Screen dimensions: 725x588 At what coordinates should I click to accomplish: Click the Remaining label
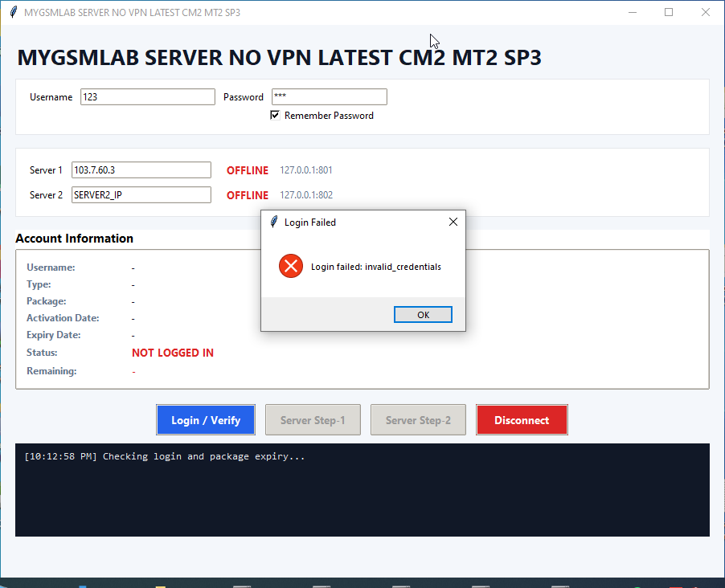pyautogui.click(x=51, y=371)
